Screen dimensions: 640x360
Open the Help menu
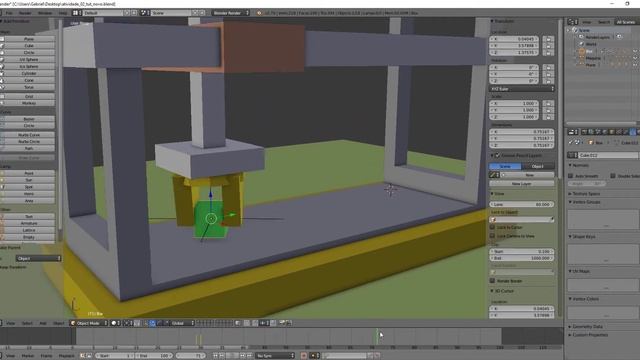click(62, 13)
